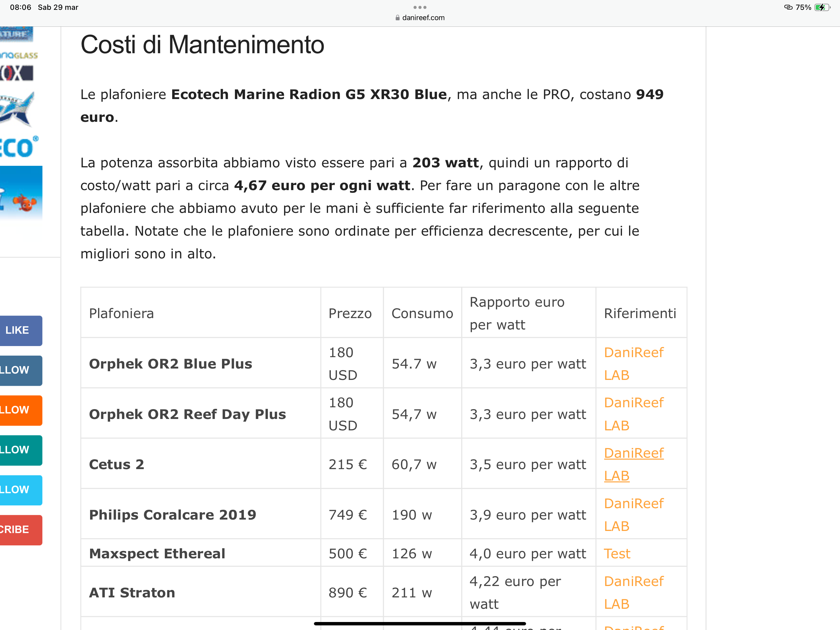Tap the three-dots multitasking menu
The height and width of the screenshot is (630, 840).
pyautogui.click(x=420, y=7)
